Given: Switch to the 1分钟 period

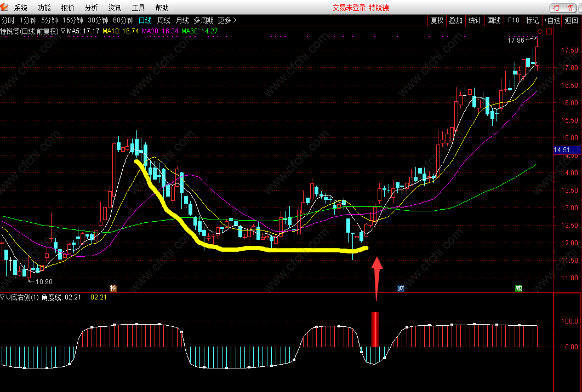Looking at the screenshot, I should pyautogui.click(x=28, y=20).
